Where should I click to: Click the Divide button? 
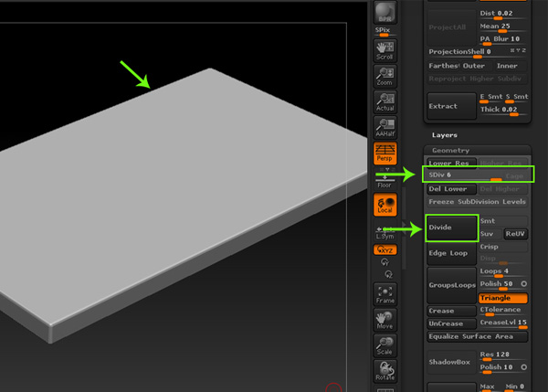(x=452, y=227)
